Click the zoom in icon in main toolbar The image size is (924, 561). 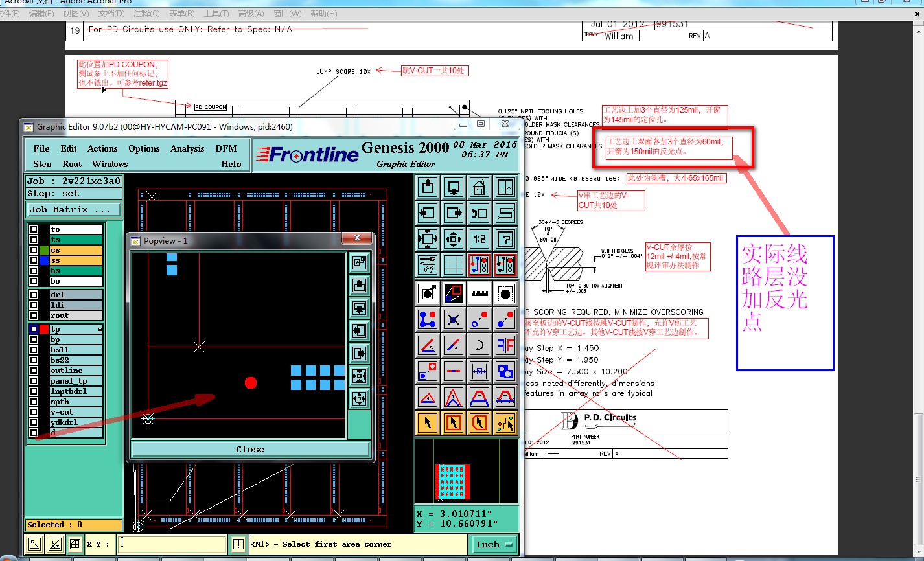(x=428, y=239)
